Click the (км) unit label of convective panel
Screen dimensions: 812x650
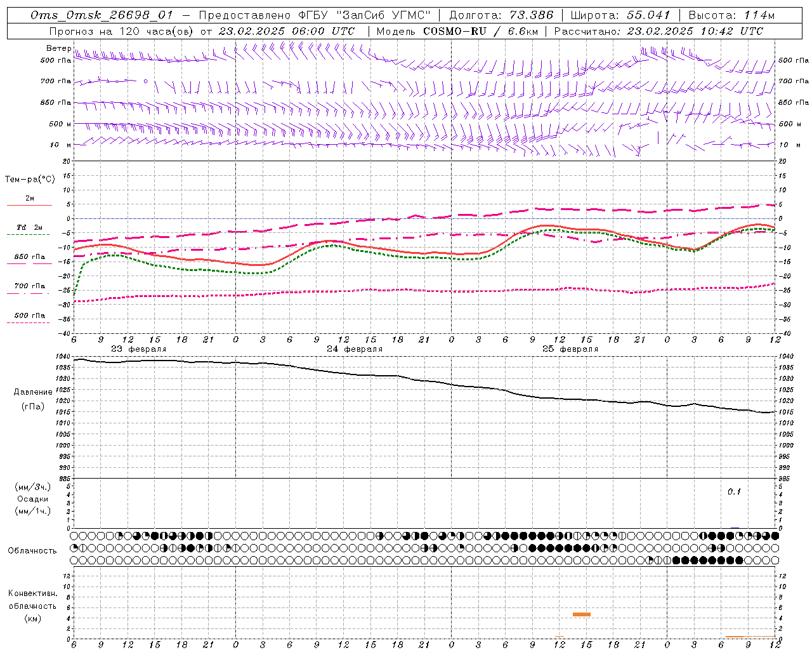(32, 618)
